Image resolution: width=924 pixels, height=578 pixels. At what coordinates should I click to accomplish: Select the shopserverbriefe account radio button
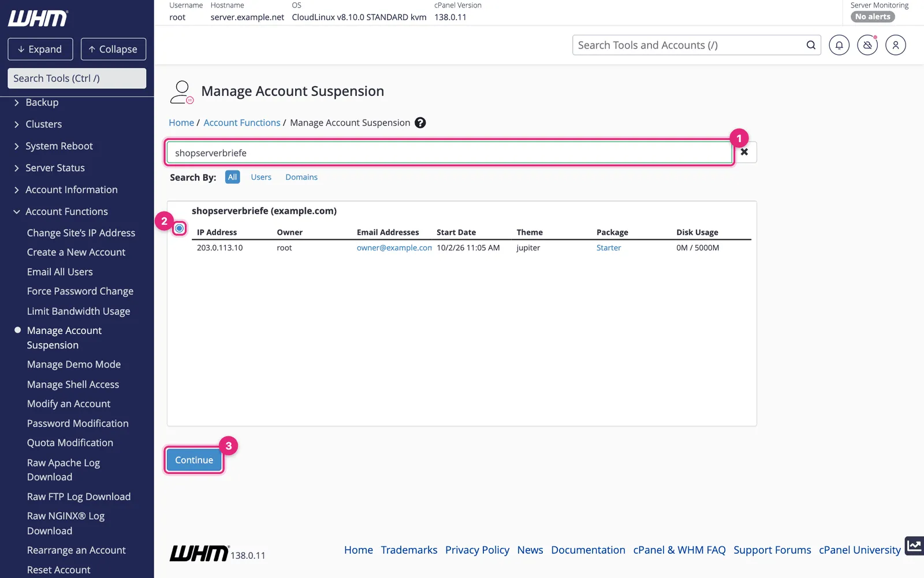pyautogui.click(x=180, y=228)
